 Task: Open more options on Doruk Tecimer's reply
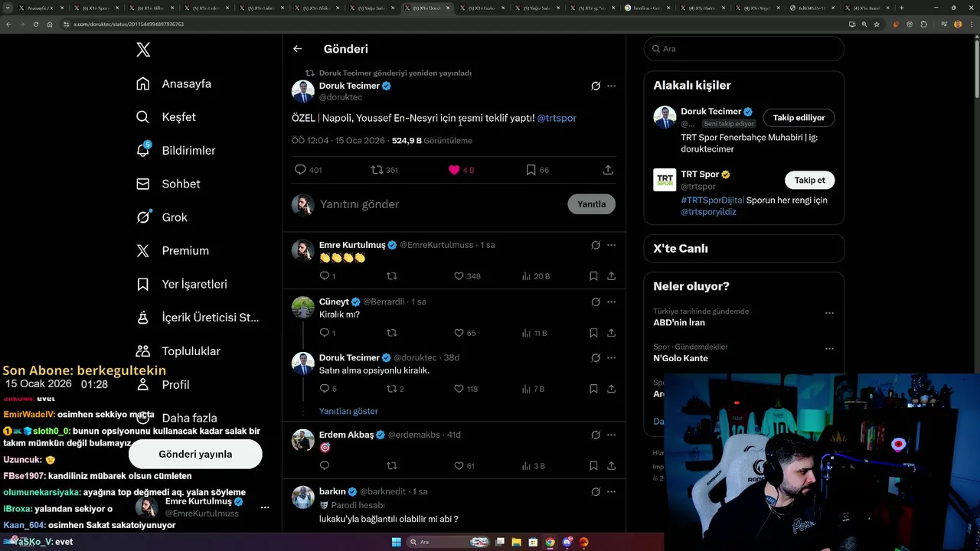pos(611,357)
